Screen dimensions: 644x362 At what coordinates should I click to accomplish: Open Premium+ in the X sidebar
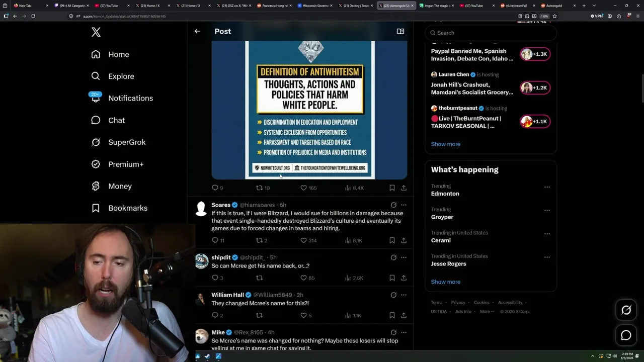pyautogui.click(x=118, y=164)
